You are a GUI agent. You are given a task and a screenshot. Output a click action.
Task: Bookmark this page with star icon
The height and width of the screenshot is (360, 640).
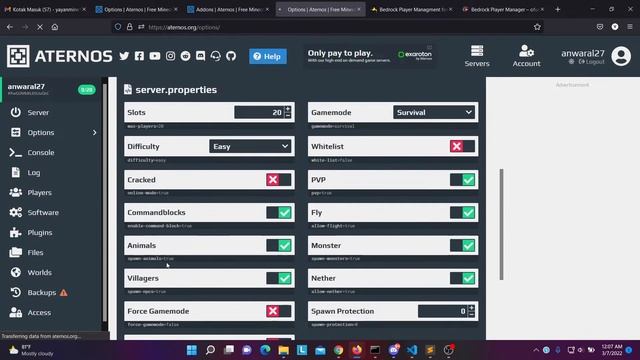pos(537,27)
